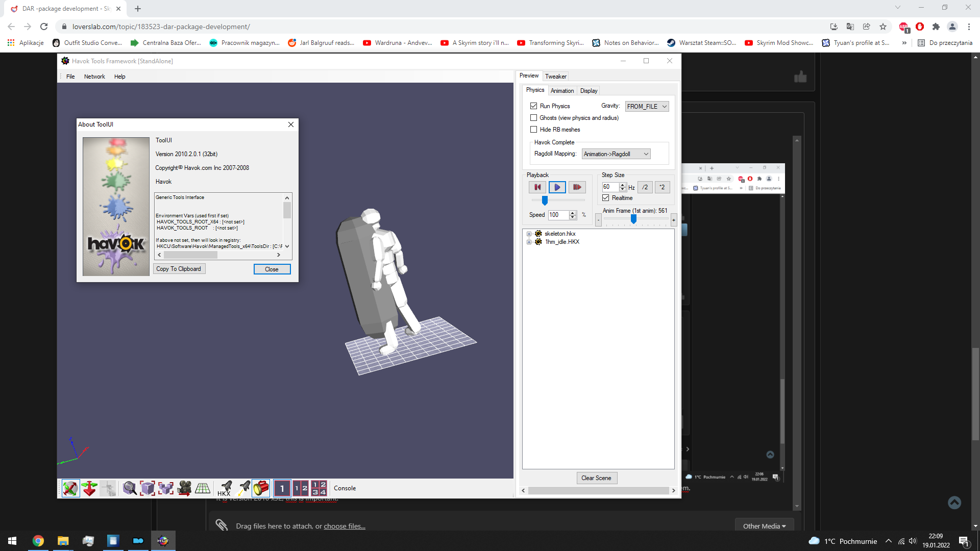Click the multiple cubes frame-all icon
980x551 pixels.
pyautogui.click(x=166, y=488)
